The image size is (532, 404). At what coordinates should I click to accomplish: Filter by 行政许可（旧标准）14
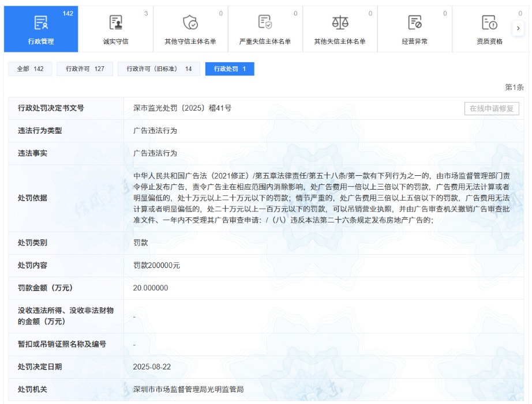pyautogui.click(x=159, y=69)
